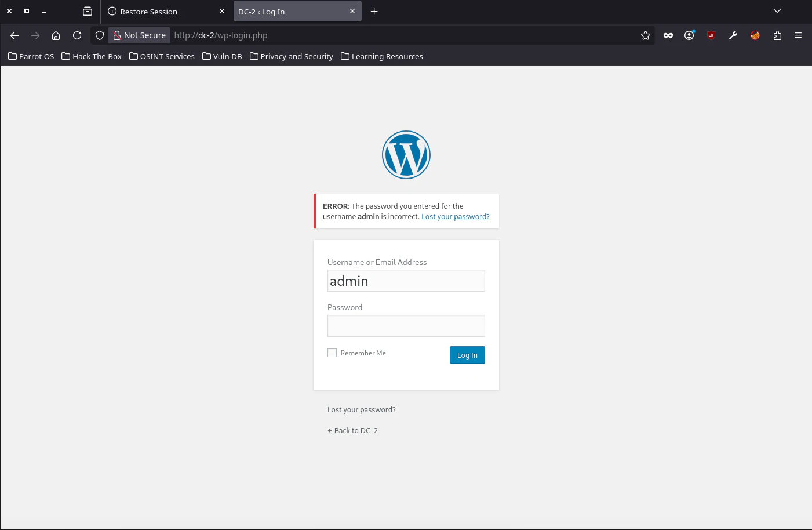Open a new tab with the plus
Screen dimensions: 812x530
point(374,12)
